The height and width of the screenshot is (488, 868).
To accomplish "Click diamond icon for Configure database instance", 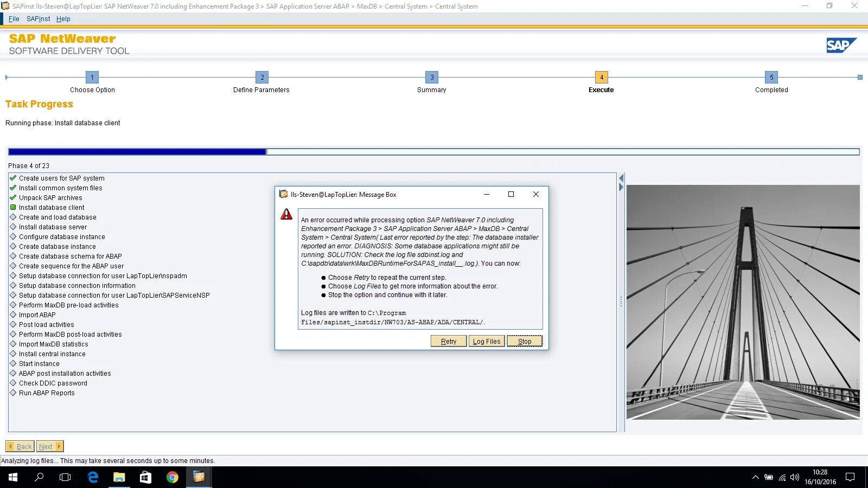I will click(x=13, y=236).
